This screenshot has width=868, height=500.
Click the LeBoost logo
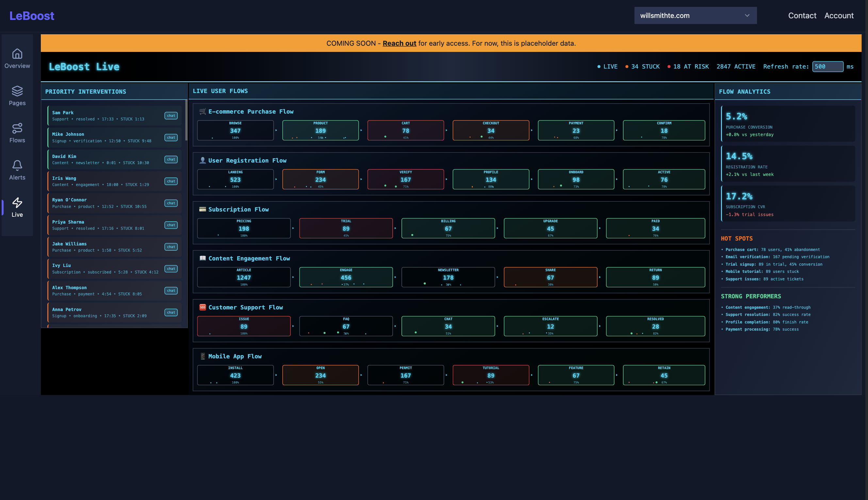click(32, 16)
